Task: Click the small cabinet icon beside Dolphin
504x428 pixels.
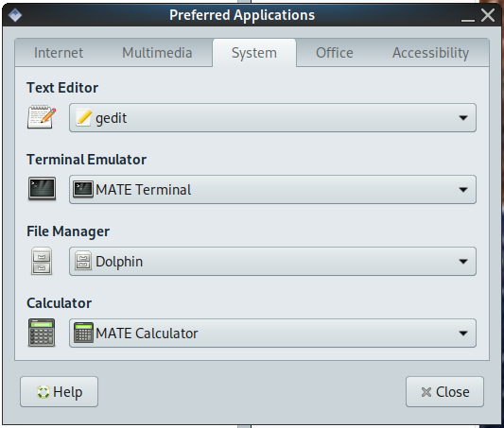Action: (83, 261)
